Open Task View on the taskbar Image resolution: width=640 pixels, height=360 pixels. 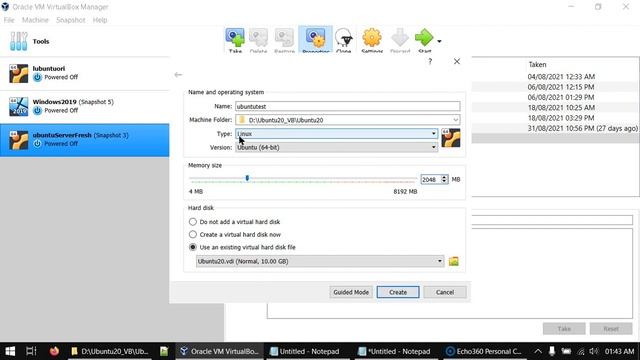pos(31,351)
